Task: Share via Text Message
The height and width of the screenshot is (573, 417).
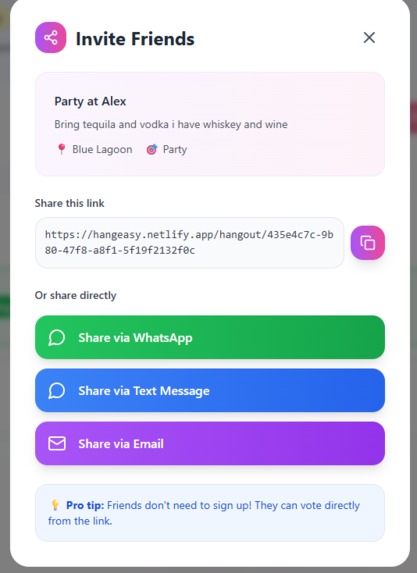Action: tap(210, 390)
